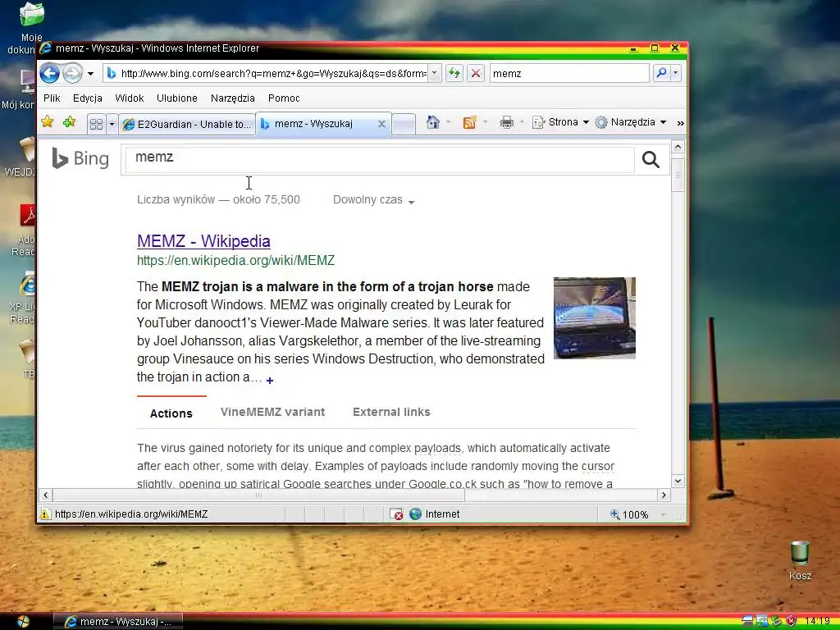Activate memz - Wyszukaj taskbar button
This screenshot has width=840, height=630.
tap(118, 622)
